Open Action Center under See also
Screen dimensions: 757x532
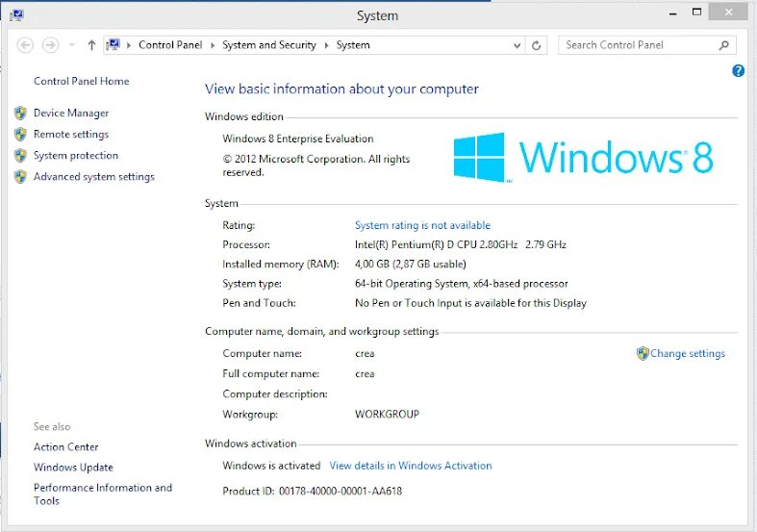pyautogui.click(x=65, y=447)
